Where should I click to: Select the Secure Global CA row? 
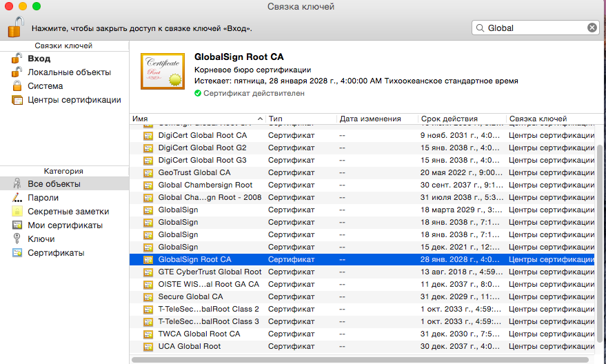pos(362,296)
